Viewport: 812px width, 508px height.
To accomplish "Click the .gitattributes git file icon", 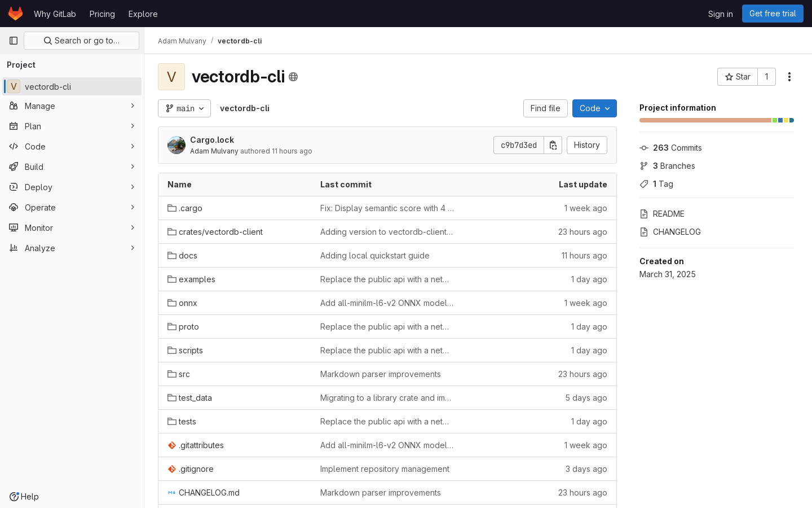I will (x=172, y=445).
